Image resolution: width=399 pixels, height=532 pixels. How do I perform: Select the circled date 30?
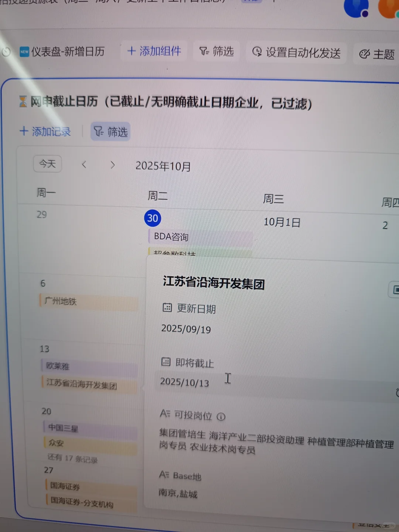[153, 218]
